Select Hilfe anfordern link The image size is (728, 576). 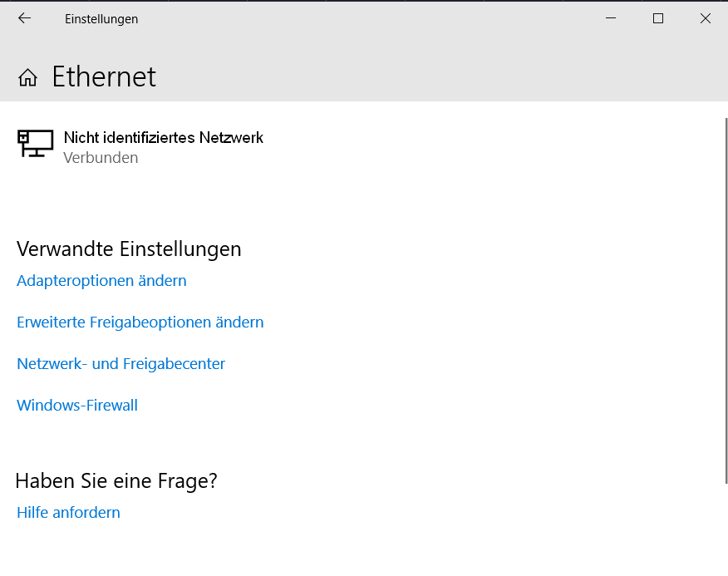[68, 512]
